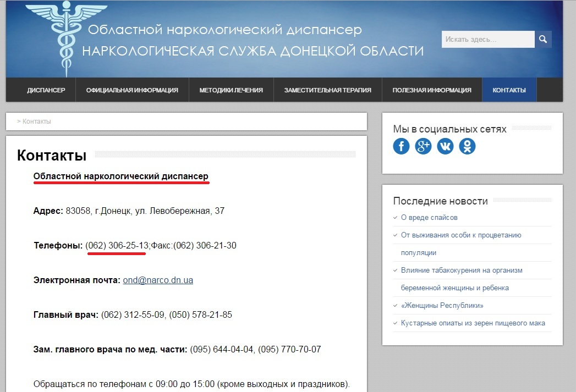Read article 'Влияние табакокурения на организм'
Image resolution: width=576 pixels, height=392 pixels.
point(462,270)
